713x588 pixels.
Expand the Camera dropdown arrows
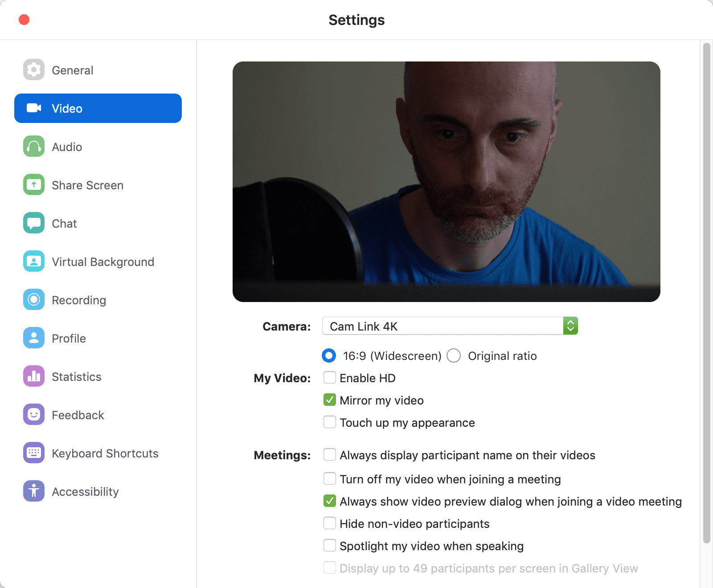pos(570,326)
